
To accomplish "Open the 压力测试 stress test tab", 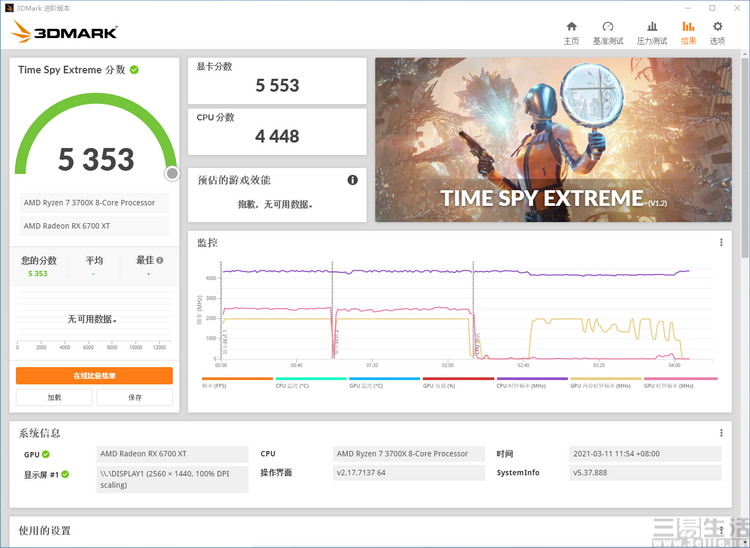I will pos(651,33).
